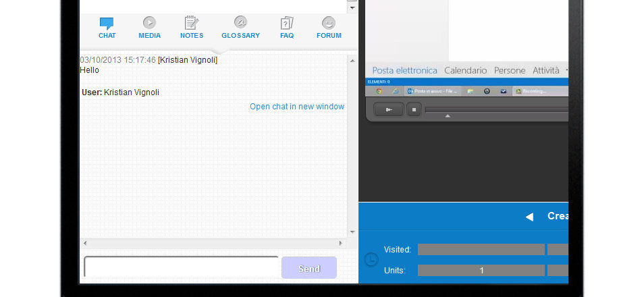Image resolution: width=644 pixels, height=297 pixels.
Task: Click the down arrow above the tab bar
Action: [352, 7]
